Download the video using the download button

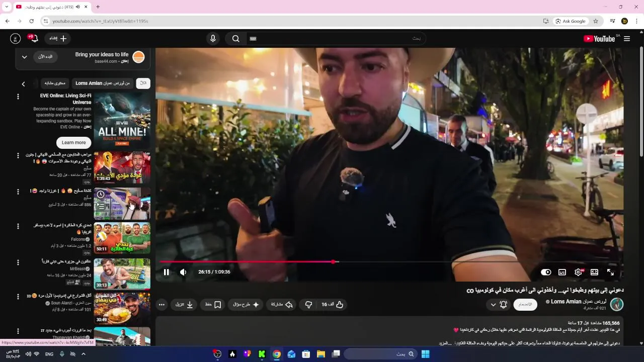click(185, 305)
